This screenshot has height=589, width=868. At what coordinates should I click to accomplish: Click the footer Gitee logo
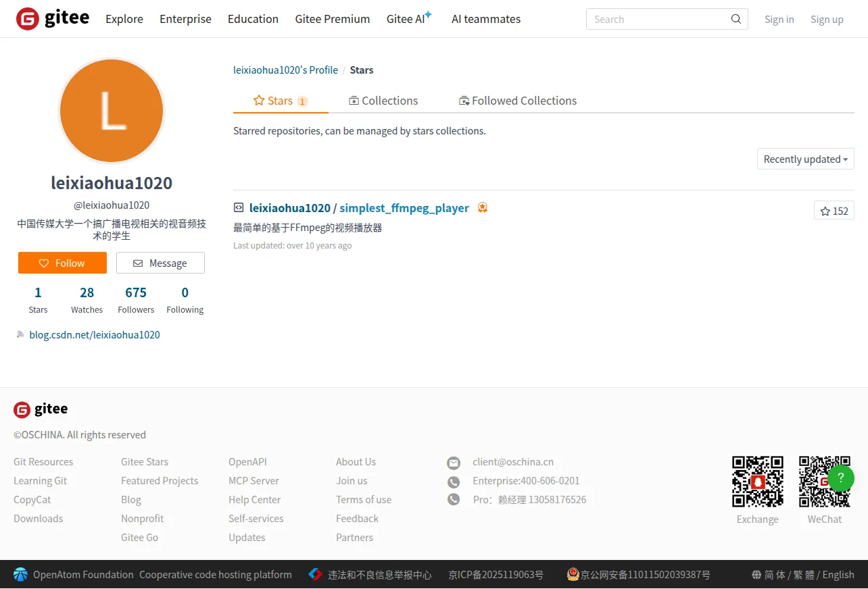(x=41, y=409)
